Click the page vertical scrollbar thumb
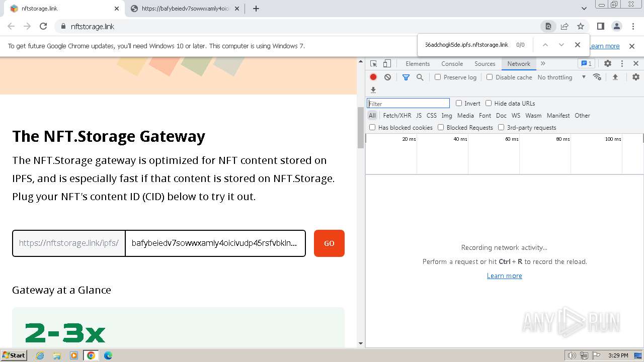This screenshot has height=362, width=644. tap(361, 127)
